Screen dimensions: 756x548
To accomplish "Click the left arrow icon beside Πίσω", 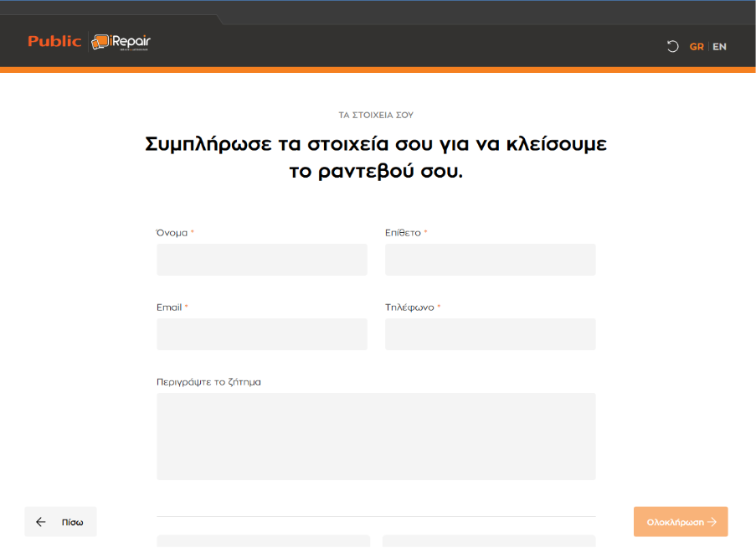I will 41,522.
